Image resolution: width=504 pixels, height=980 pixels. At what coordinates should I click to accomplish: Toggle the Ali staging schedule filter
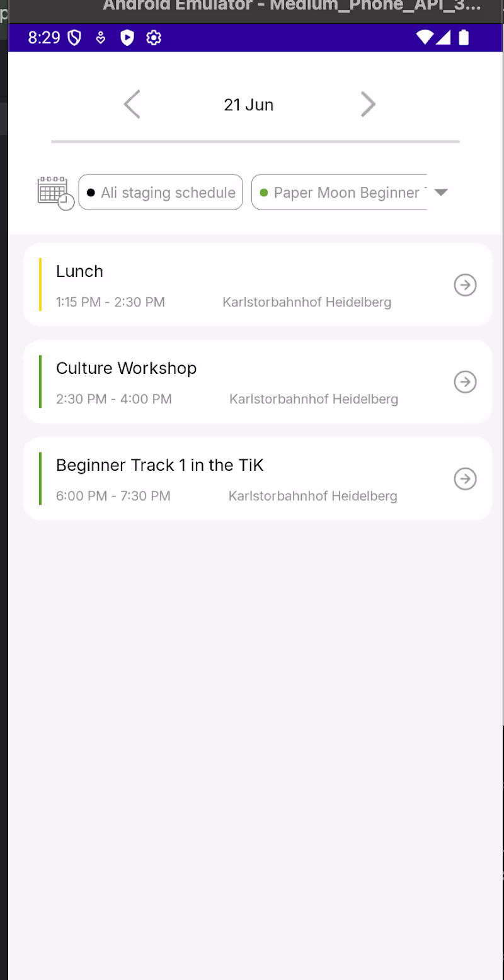point(160,192)
